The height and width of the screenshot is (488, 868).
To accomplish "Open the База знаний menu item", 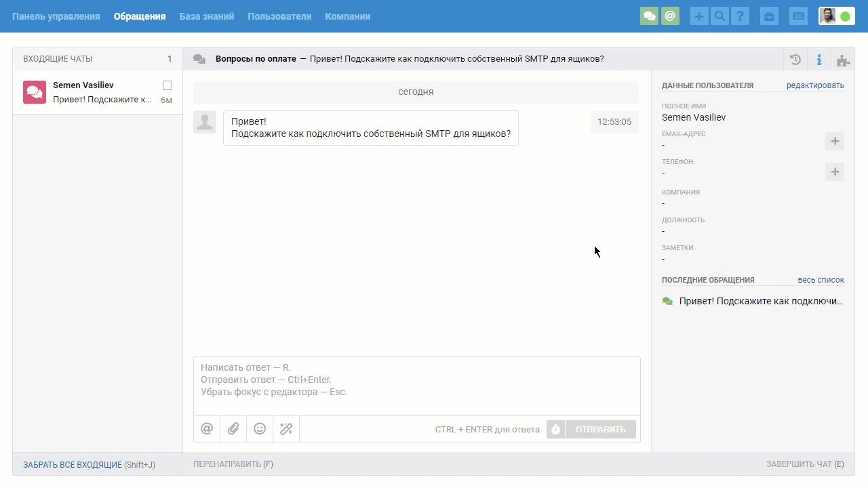I will click(x=207, y=16).
